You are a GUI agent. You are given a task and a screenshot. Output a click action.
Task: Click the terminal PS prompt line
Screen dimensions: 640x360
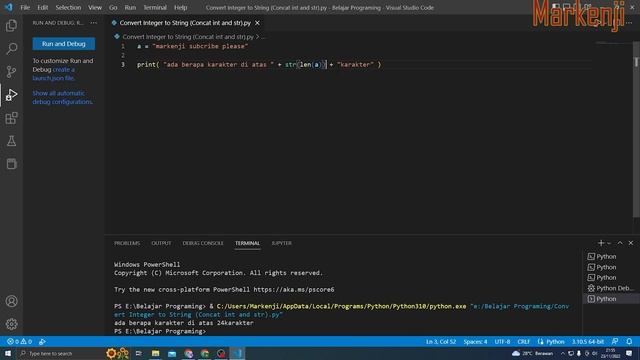click(160, 331)
